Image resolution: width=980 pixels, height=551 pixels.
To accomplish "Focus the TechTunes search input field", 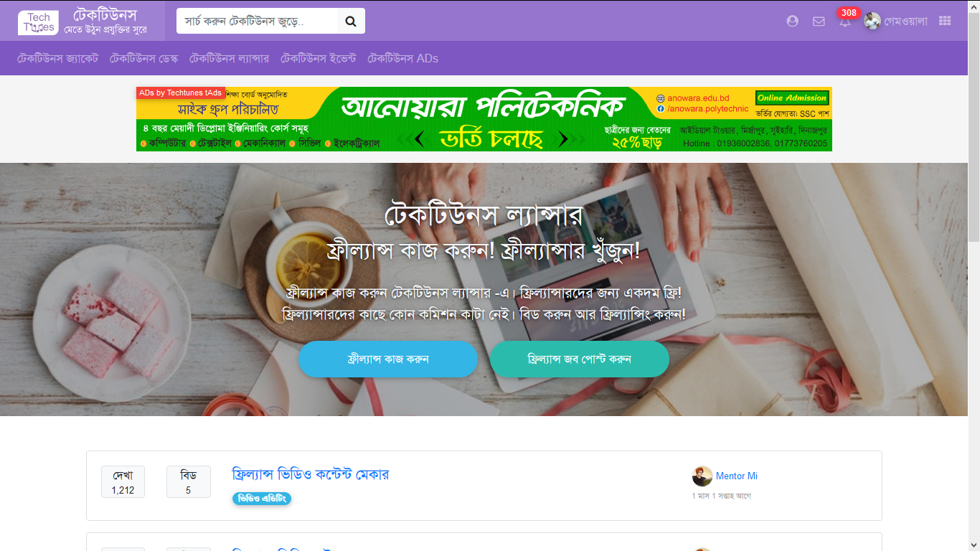I will [x=257, y=21].
